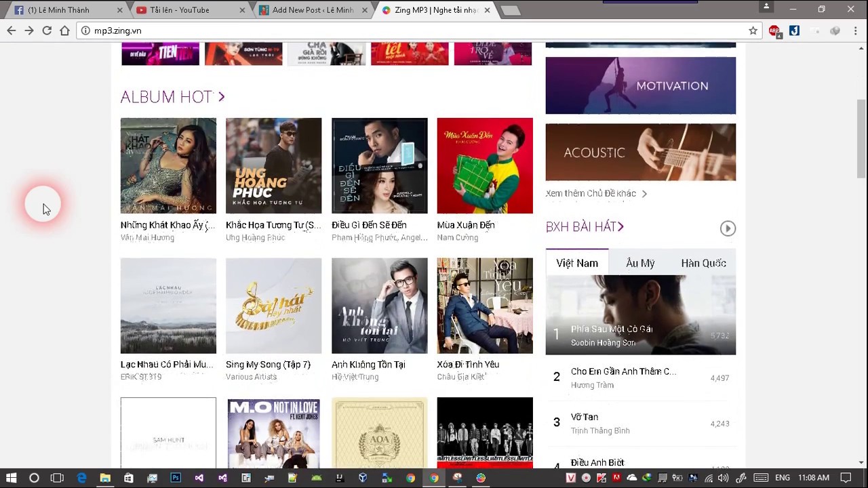Select the Việt Nam chart tab

577,263
